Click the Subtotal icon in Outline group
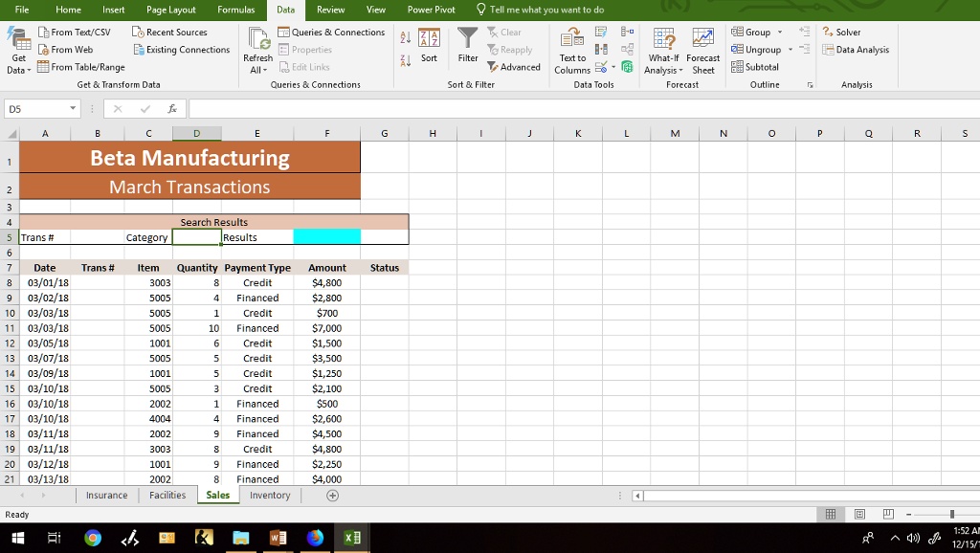Screen dimensions: 980x553 pos(756,67)
